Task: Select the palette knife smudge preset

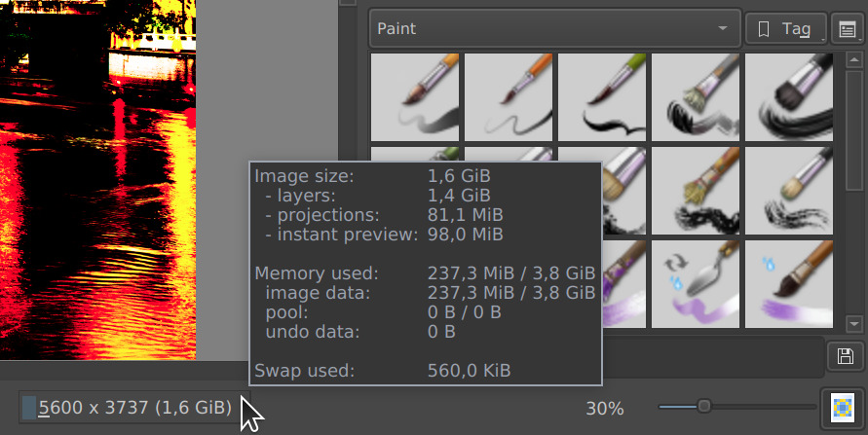Action: tap(696, 283)
